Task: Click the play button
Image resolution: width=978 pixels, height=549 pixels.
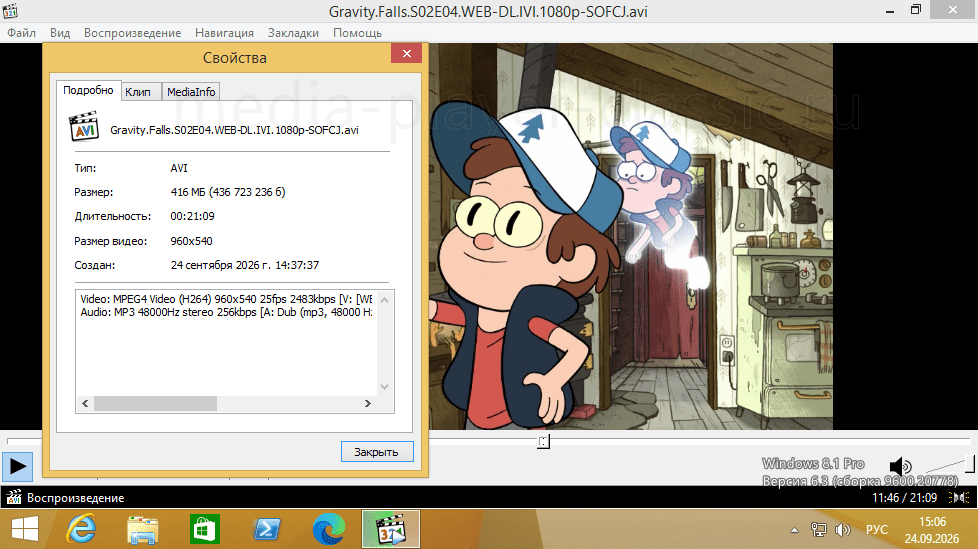Action: tap(17, 466)
